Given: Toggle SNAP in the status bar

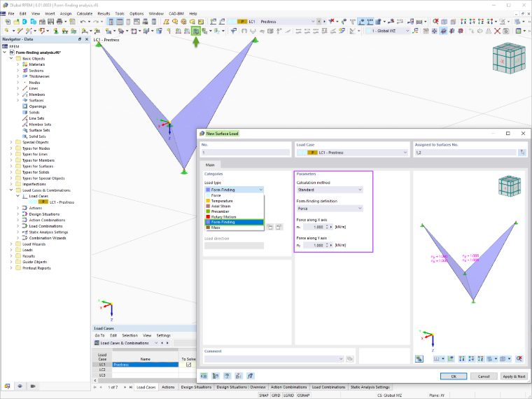Looking at the screenshot, I should point(264,395).
